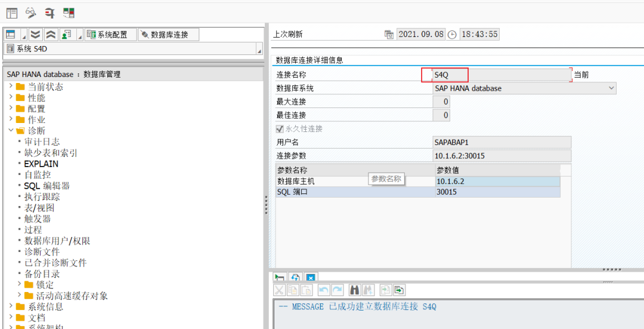The image size is (644, 329).
Task: Collapse the 诊断 folder
Action: pos(11,130)
